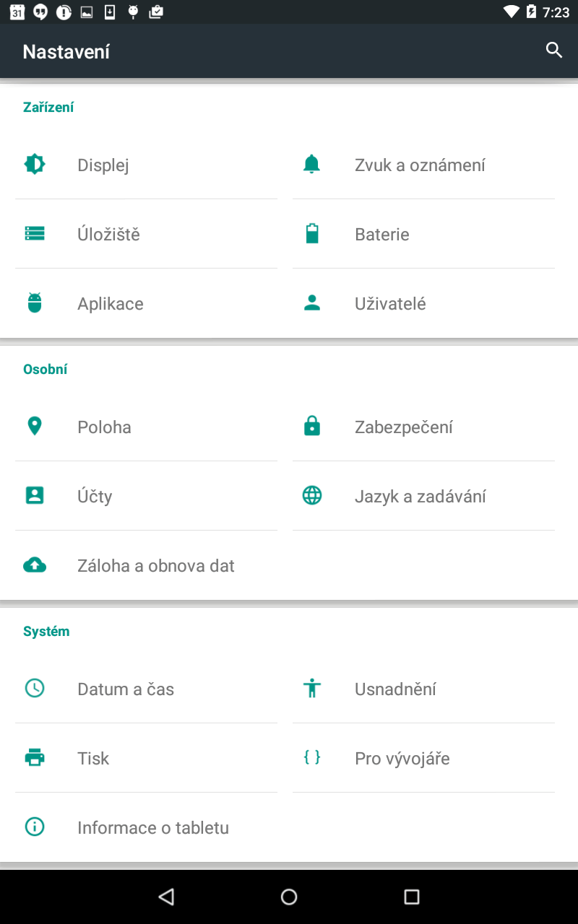The width and height of the screenshot is (578, 924).
Task: Open Aplikace using the android icon
Action: [x=35, y=303]
